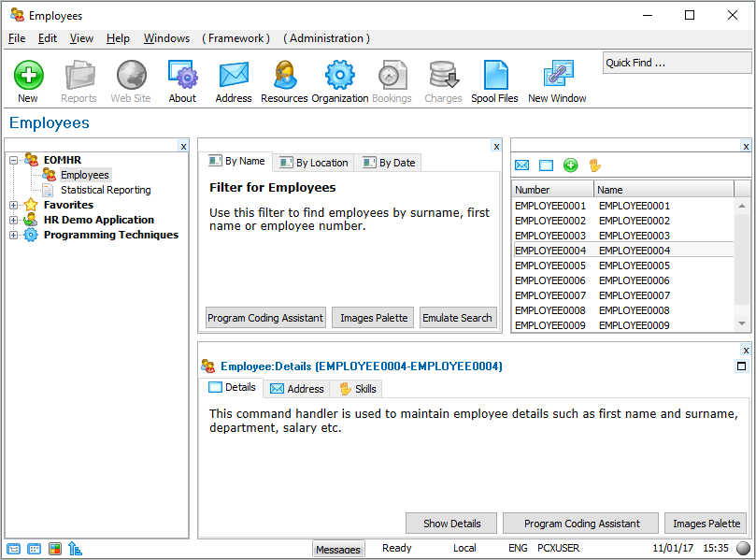Collapse the EOMHR tree node
756x560 pixels.
pyautogui.click(x=14, y=160)
